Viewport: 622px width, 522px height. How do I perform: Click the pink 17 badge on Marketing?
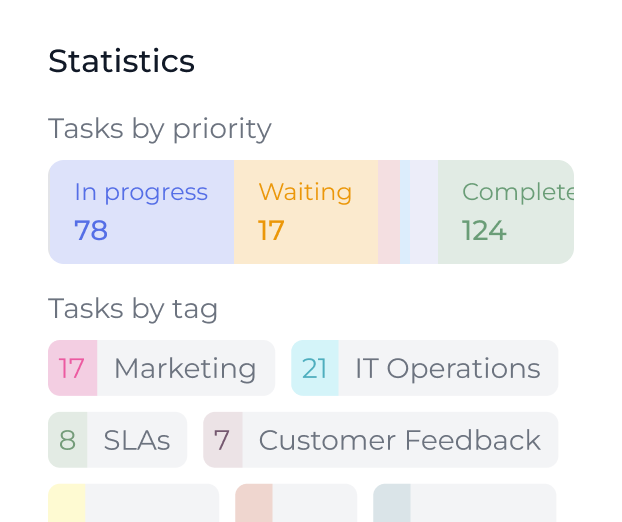click(x=72, y=368)
